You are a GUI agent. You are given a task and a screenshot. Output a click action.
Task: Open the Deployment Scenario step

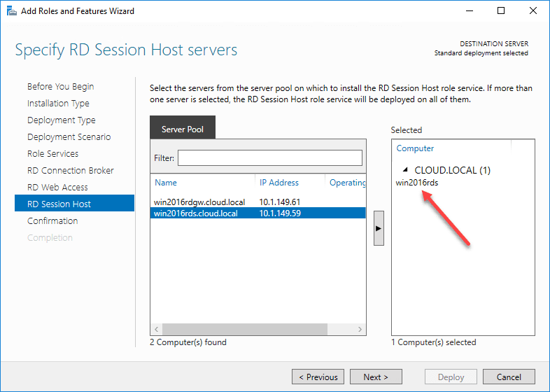point(69,137)
